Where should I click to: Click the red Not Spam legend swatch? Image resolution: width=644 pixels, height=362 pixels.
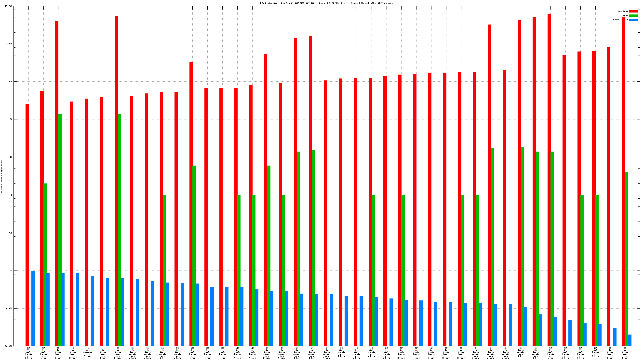point(633,11)
